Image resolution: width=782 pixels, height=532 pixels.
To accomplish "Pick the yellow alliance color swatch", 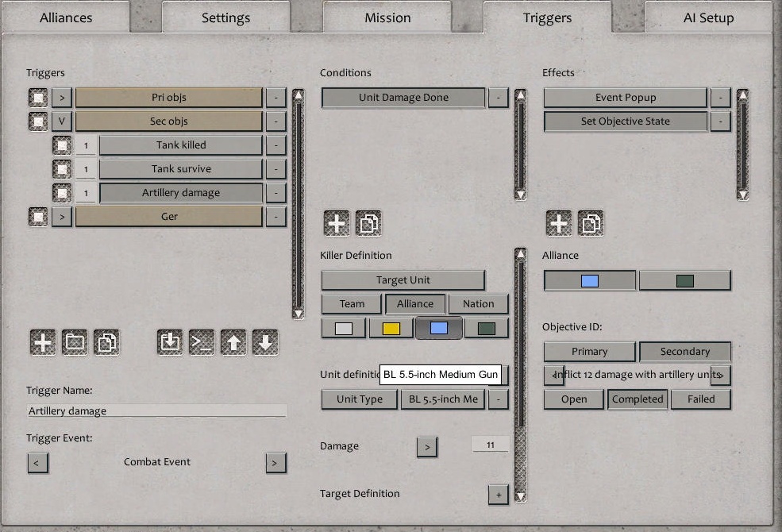I will pyautogui.click(x=392, y=327).
